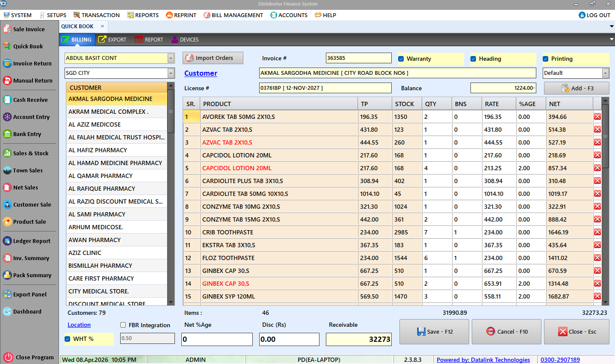Delete row 10 CRIB TOOTHPASTE
The width and height of the screenshot is (615, 364).
(597, 232)
